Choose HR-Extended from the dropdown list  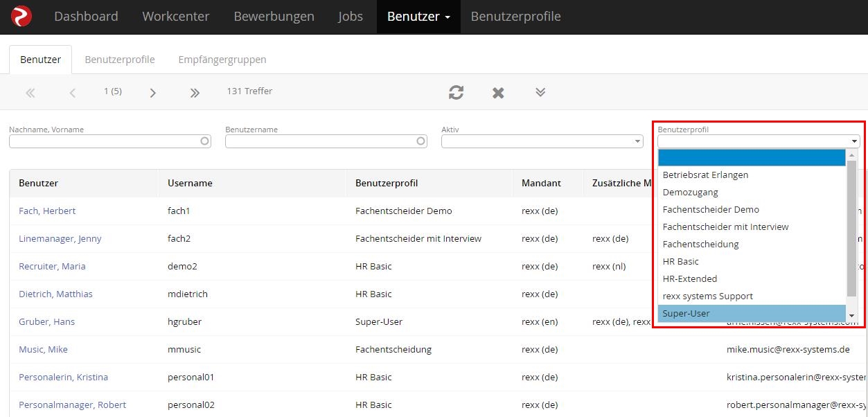click(x=752, y=279)
